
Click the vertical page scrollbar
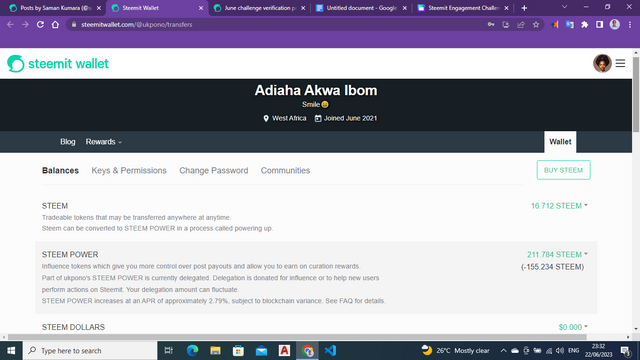[636, 95]
